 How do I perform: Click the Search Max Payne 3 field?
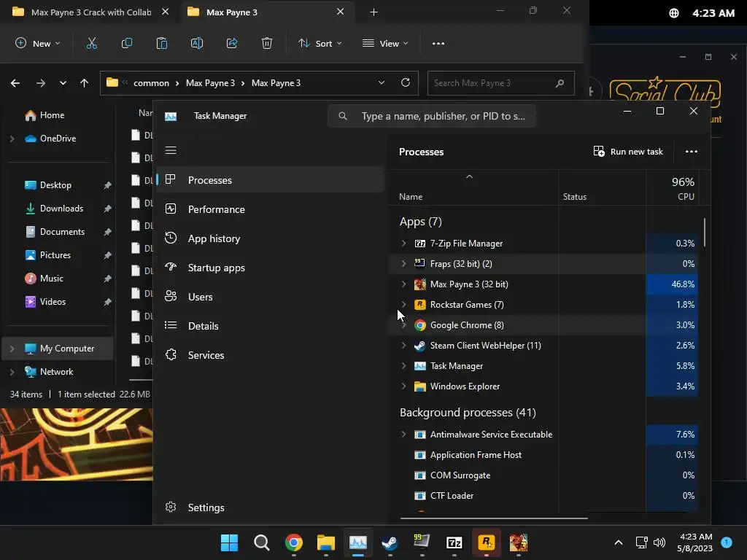500,83
